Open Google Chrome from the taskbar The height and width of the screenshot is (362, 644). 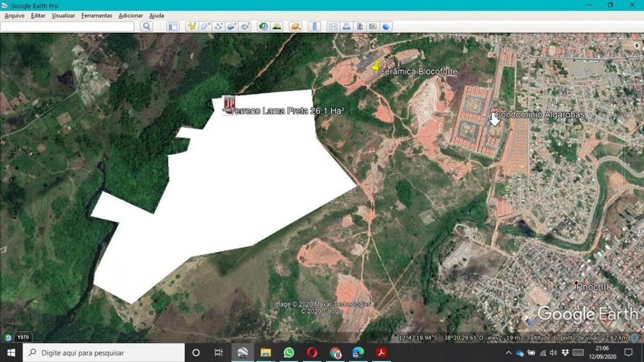point(335,353)
